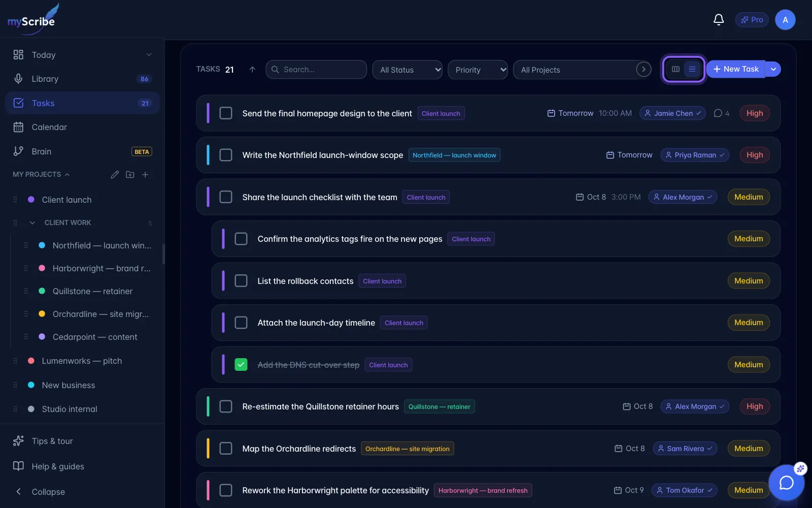Uncheck the completed "Add the DNS cut-over step"
The image size is (812, 508).
coord(241,364)
